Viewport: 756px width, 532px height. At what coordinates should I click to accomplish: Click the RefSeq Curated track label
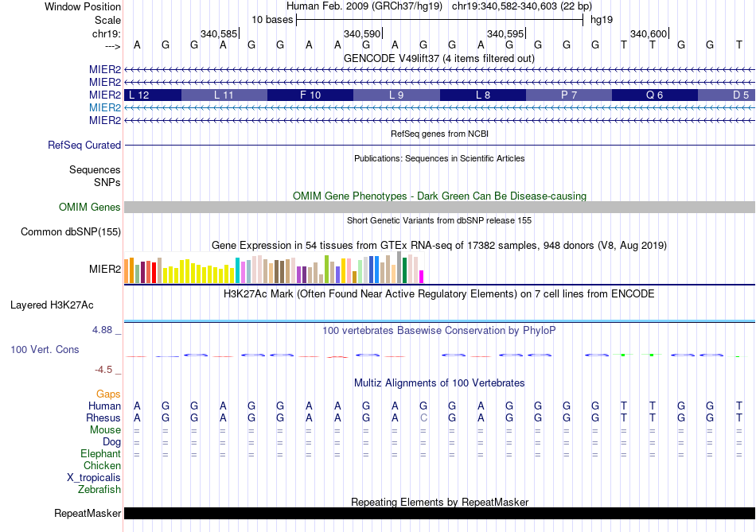coord(84,146)
